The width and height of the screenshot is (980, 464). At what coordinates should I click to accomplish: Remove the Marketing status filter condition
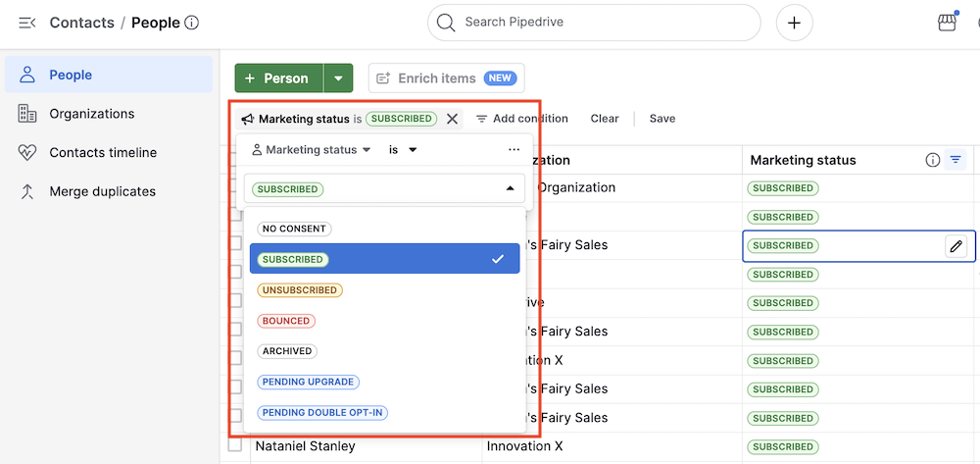[452, 119]
